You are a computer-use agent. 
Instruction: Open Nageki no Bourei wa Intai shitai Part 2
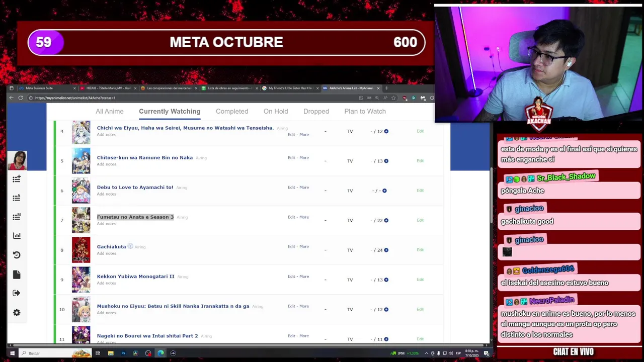(x=147, y=336)
